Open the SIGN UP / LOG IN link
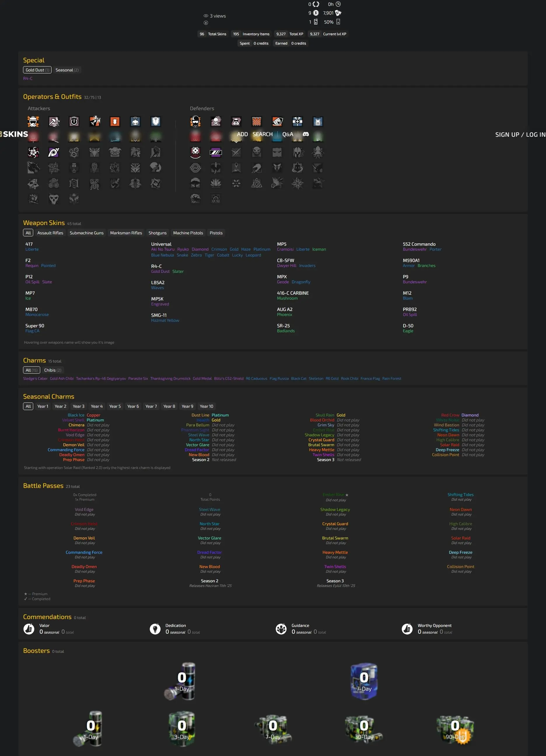 [520, 135]
